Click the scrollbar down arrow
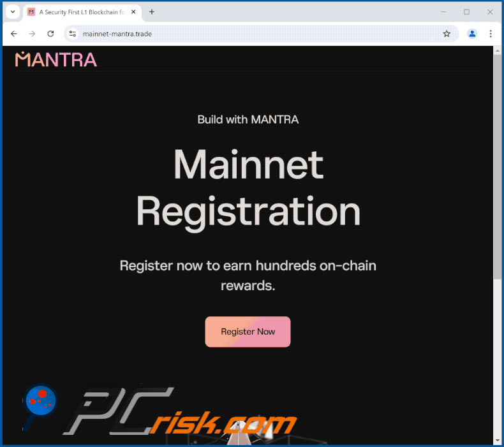Screen dimensions: 504x447 [497, 441]
